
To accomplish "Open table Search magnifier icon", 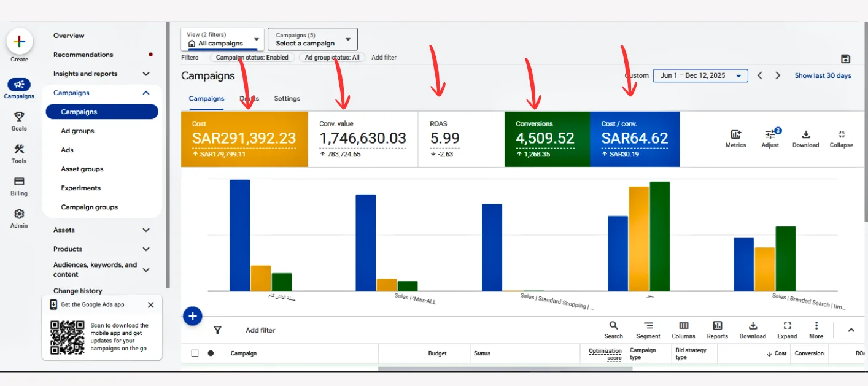I will [613, 326].
